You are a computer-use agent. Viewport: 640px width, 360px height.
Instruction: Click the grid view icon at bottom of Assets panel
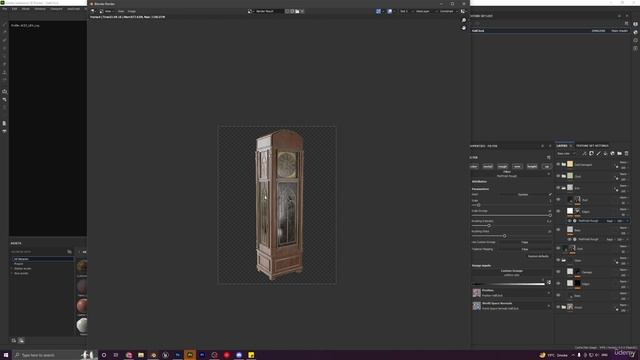pos(21,340)
